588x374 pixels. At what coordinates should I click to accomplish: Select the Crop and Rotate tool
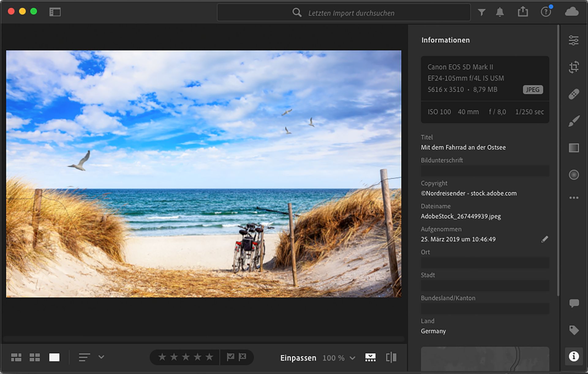(x=573, y=67)
